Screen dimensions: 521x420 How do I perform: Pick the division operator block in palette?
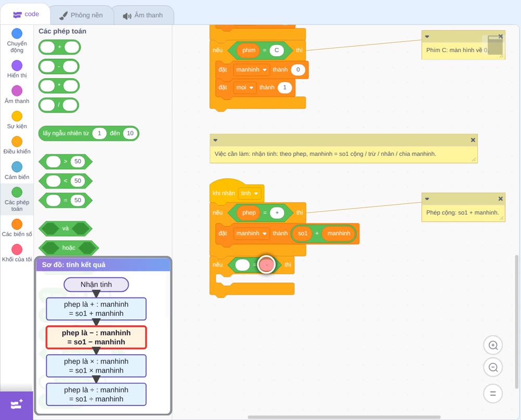[59, 105]
